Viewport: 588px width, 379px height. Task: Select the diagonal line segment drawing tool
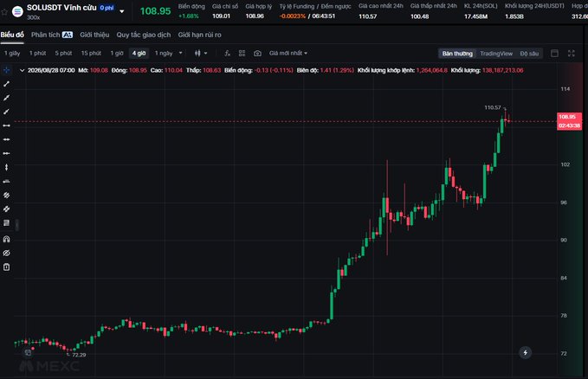pyautogui.click(x=6, y=84)
